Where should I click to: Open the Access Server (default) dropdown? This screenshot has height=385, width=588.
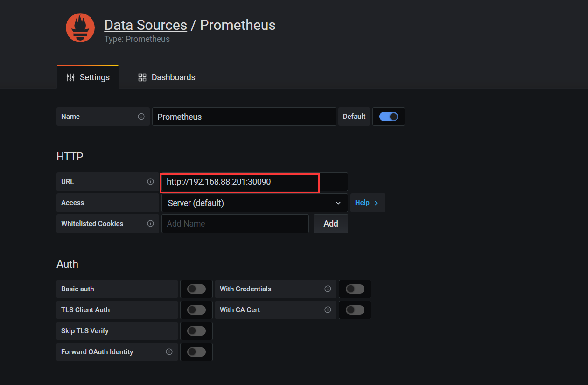255,203
